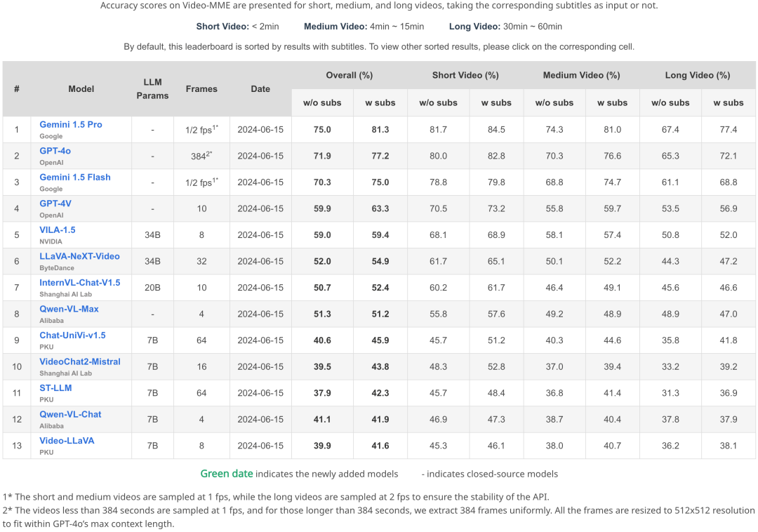758x532 pixels.
Task: Click the Green date legend text
Action: pyautogui.click(x=226, y=474)
